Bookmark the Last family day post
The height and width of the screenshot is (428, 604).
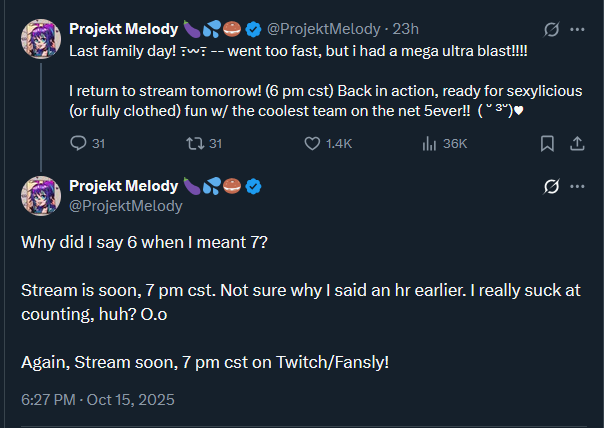[x=547, y=144]
